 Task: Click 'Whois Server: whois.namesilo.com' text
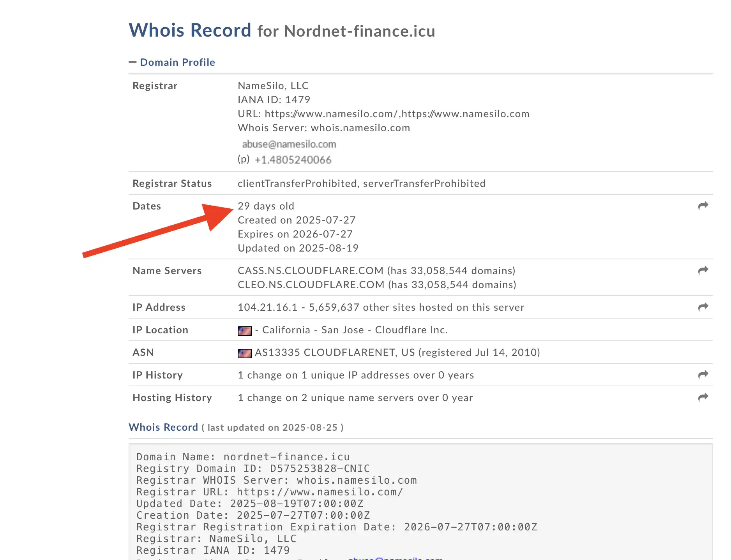[324, 128]
